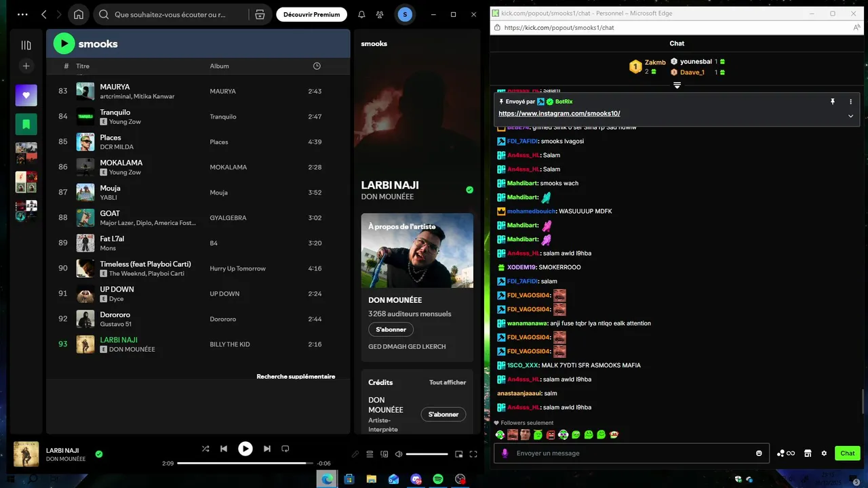The image size is (868, 488).
Task: Open the emoji picker smiley in chat
Action: tap(759, 453)
